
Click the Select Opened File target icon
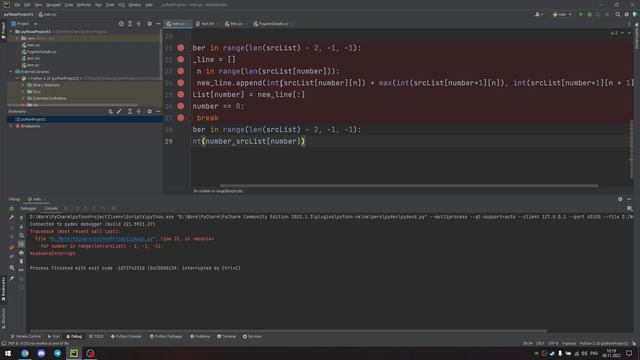point(121,24)
